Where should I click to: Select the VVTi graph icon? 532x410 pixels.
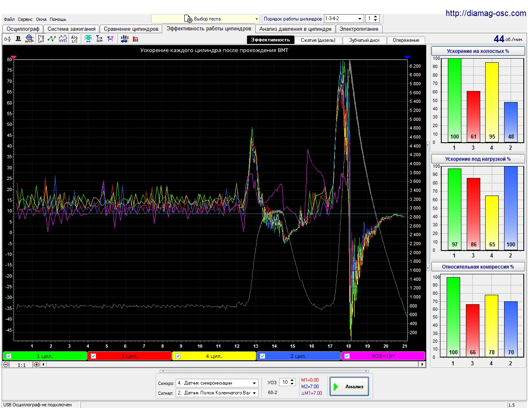63,39
